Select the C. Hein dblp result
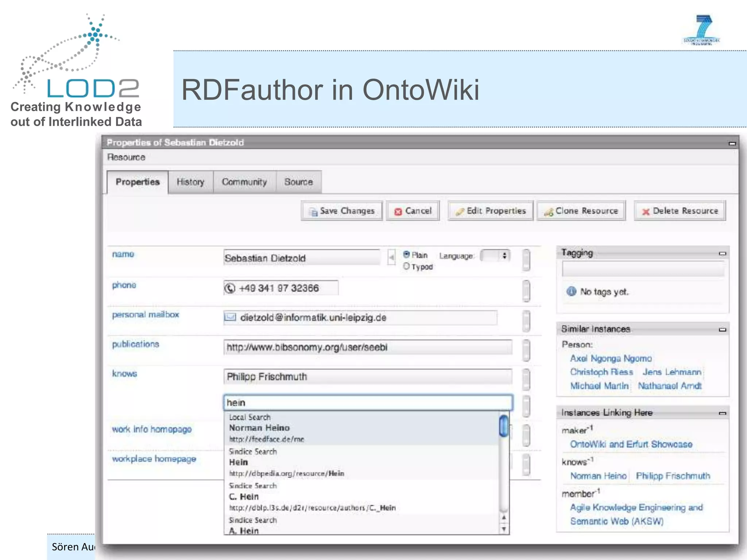Viewport: 747px width, 560px height. [361, 497]
